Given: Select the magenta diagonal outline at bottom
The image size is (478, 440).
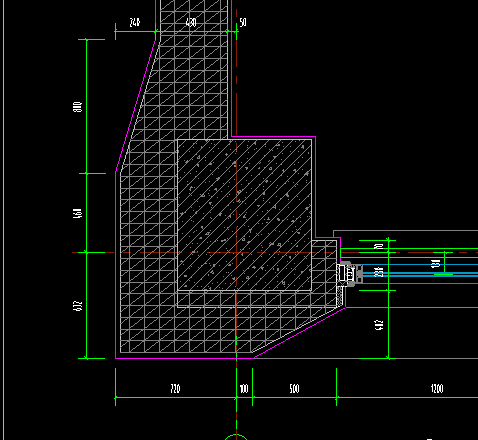Looking at the screenshot, I should click(299, 333).
